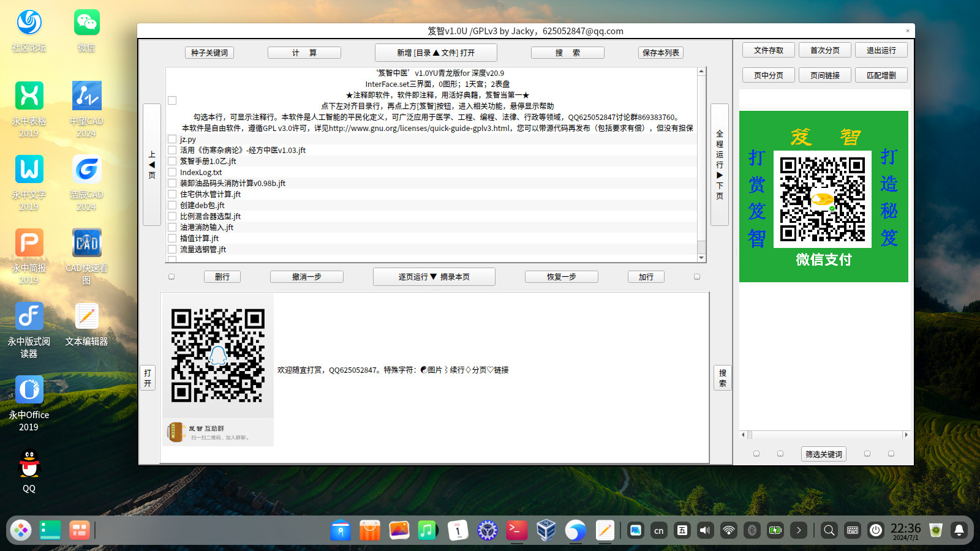
Task: Go to previous page with 上◀页
Action: pyautogui.click(x=152, y=165)
